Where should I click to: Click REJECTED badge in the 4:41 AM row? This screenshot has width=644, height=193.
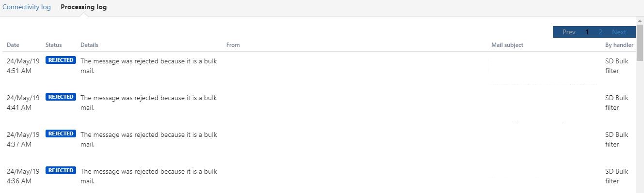point(61,97)
